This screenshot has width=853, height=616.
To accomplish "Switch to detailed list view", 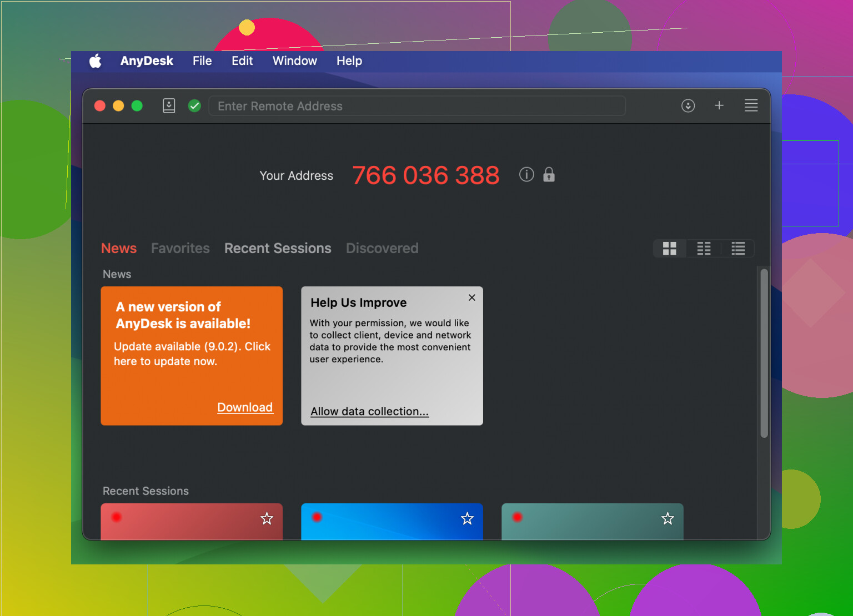I will [739, 249].
